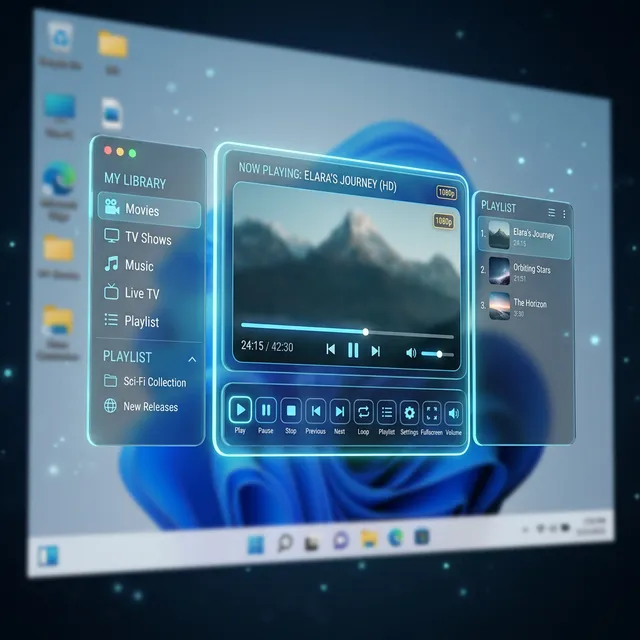The image size is (640, 640).
Task: Click the 24:15 / 42:30 time display
Action: [267, 347]
